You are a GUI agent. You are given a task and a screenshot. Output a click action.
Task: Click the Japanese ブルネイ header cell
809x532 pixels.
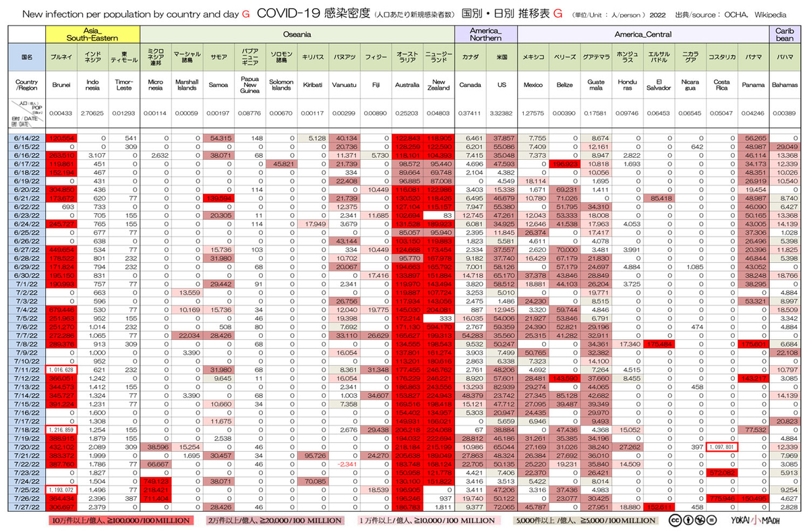(x=61, y=57)
